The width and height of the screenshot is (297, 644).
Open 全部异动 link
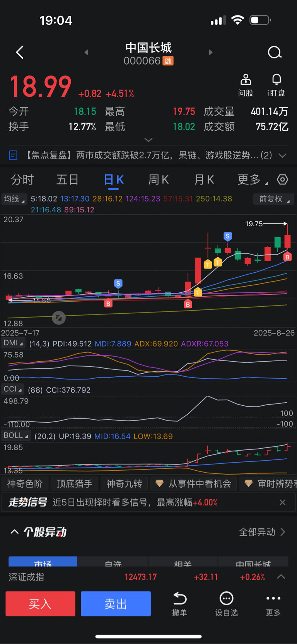click(262, 532)
